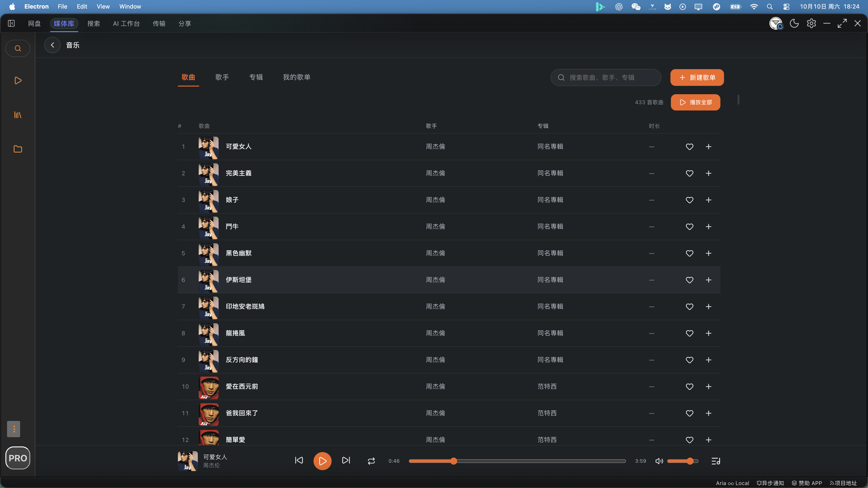Toggle the repeat mode icon
Screen dimensions: 868x488
[371, 461]
